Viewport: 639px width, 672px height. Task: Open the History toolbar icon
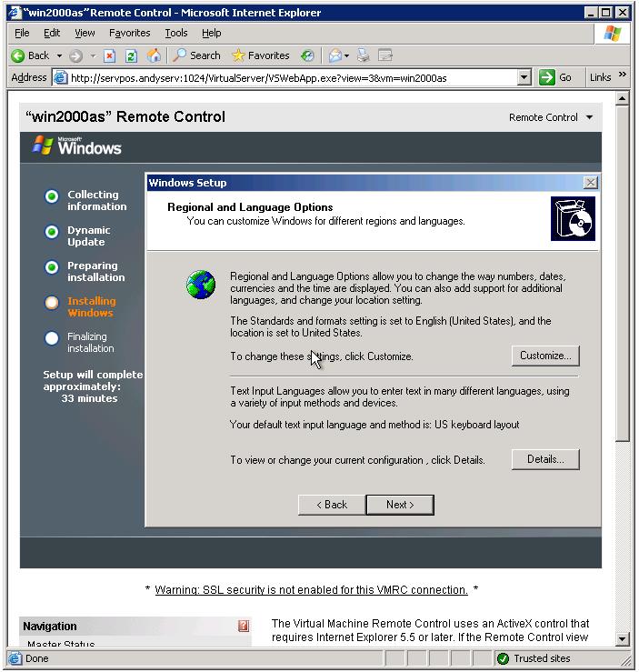tap(307, 55)
